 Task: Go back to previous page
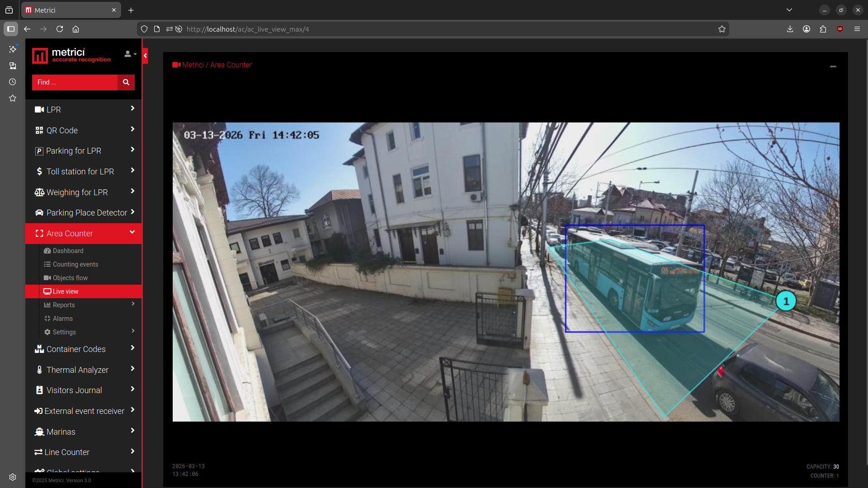27,29
